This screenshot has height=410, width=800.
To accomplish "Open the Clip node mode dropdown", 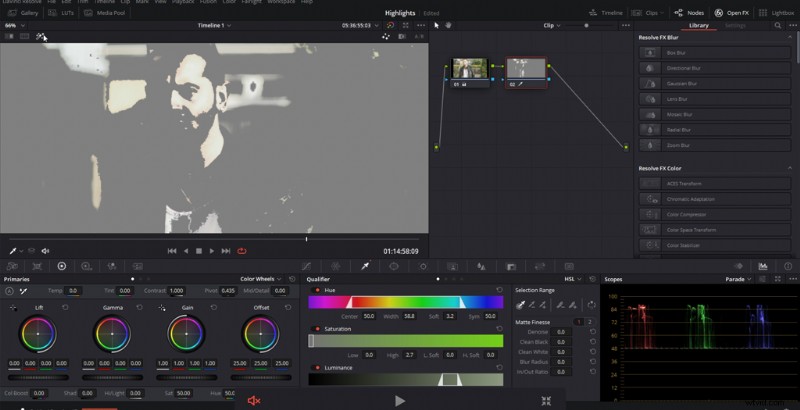I will click(552, 25).
